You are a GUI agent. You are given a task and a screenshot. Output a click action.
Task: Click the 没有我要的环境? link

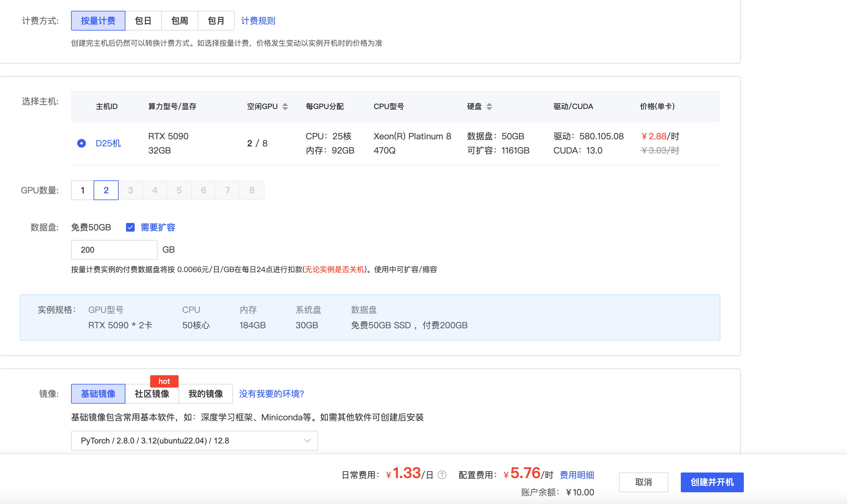click(271, 394)
